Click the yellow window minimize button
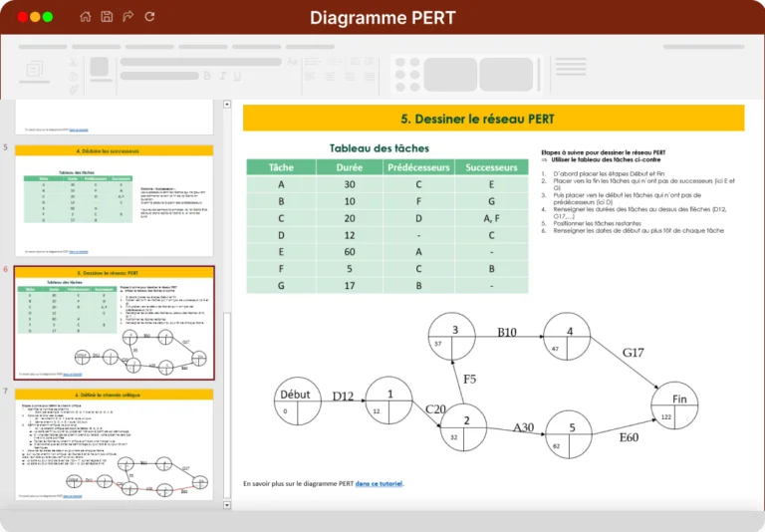The height and width of the screenshot is (532, 765). [35, 17]
